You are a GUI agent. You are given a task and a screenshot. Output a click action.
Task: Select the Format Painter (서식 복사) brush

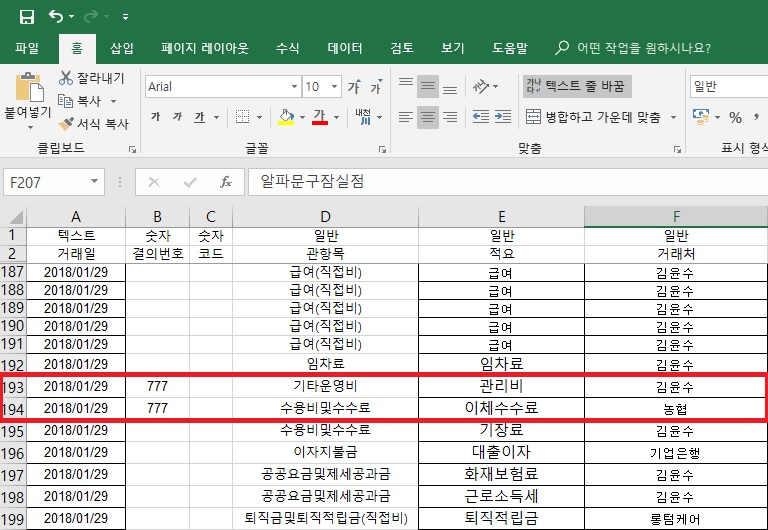(67, 124)
